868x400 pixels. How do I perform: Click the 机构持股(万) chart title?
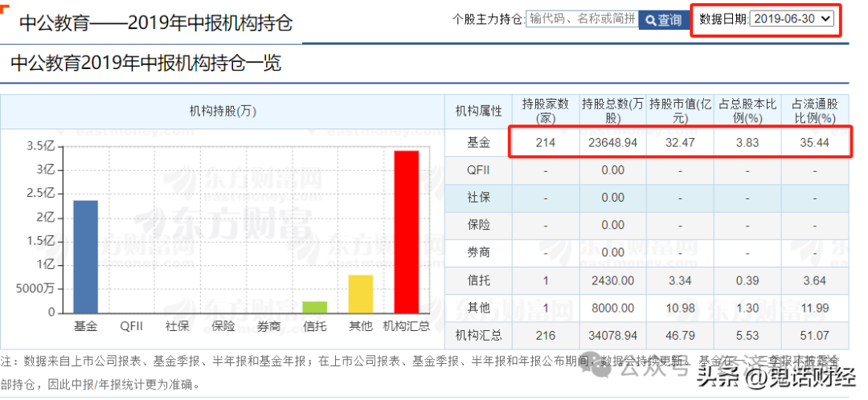coord(223,111)
